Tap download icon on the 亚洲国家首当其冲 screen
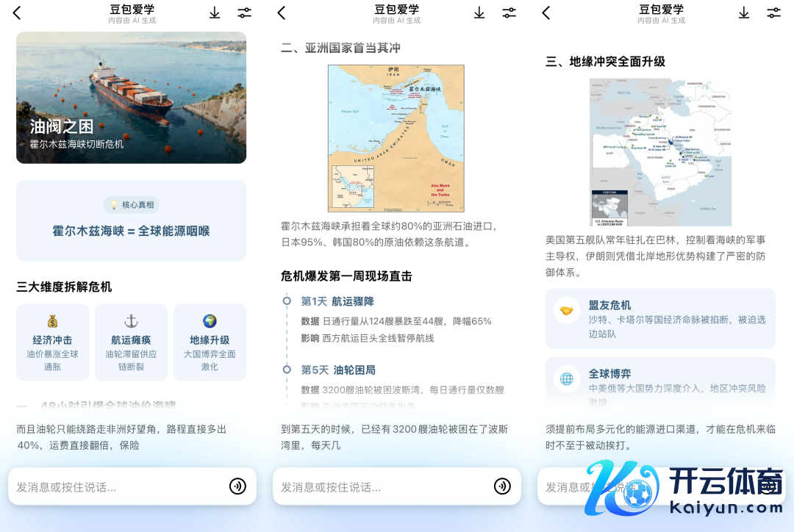 (x=479, y=13)
